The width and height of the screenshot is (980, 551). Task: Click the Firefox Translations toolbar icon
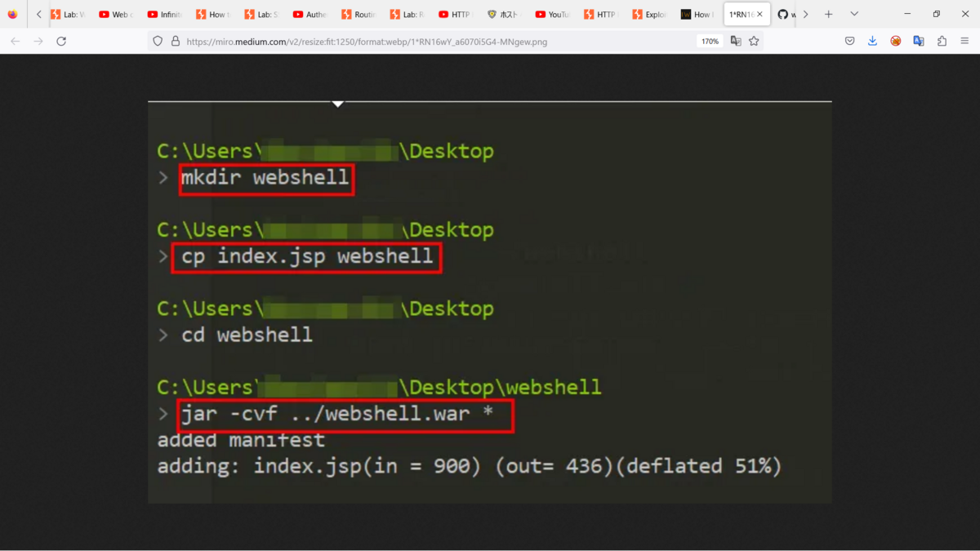pyautogui.click(x=918, y=40)
